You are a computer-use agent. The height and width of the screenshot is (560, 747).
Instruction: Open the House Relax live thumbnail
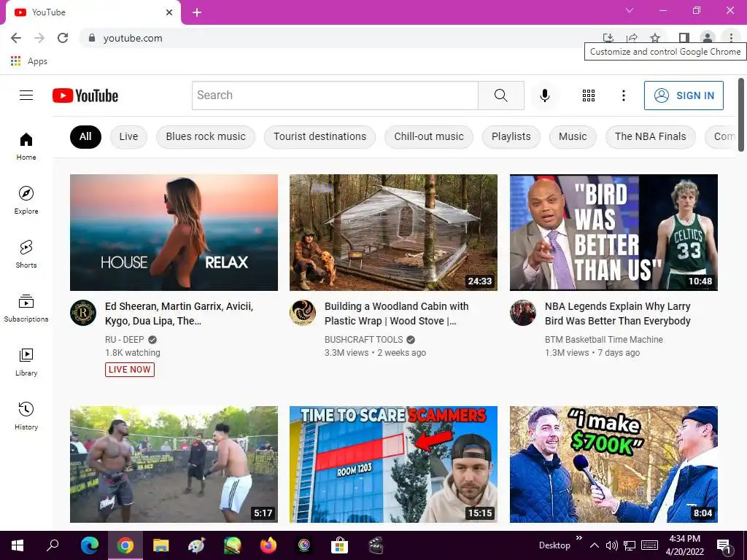(174, 233)
